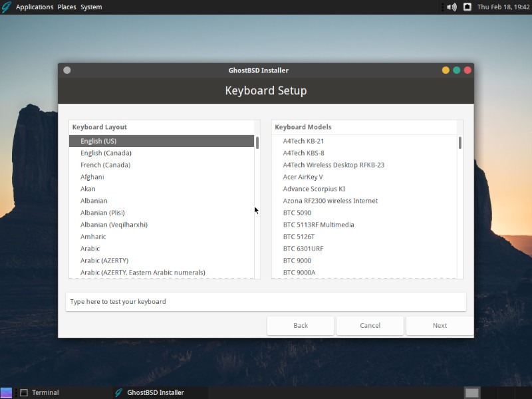The image size is (532, 399).
Task: Open the Terminal from the taskbar
Action: (x=40, y=392)
